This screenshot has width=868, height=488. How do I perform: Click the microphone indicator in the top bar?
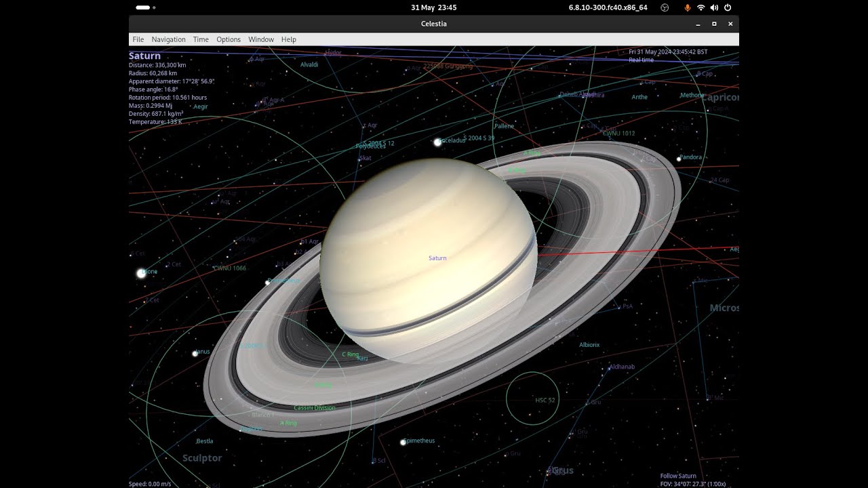tap(687, 7)
